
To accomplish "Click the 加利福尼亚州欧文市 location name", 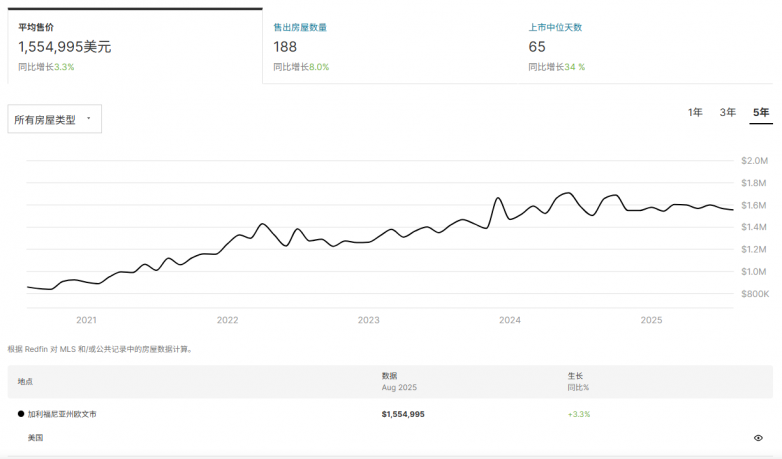I will click(62, 414).
